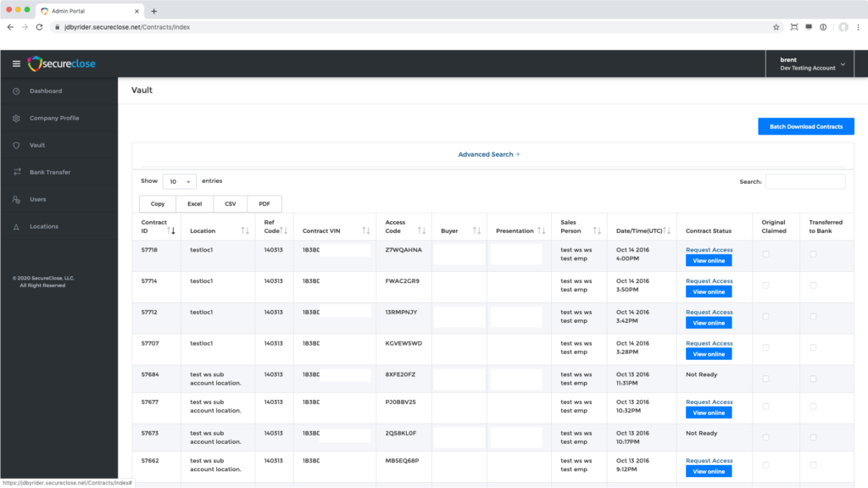Tick Original Claimed box for contract 57707
This screenshot has width=868, height=488.
766,348
